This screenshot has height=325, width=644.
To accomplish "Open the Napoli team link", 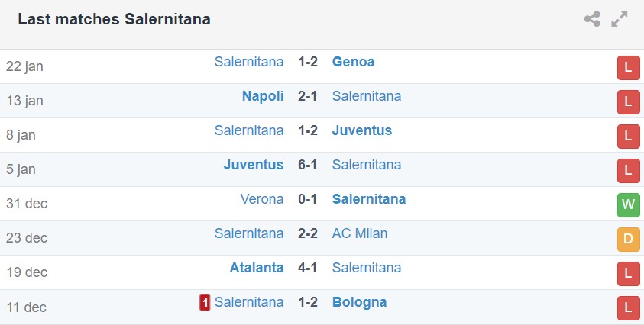I will coord(263,96).
